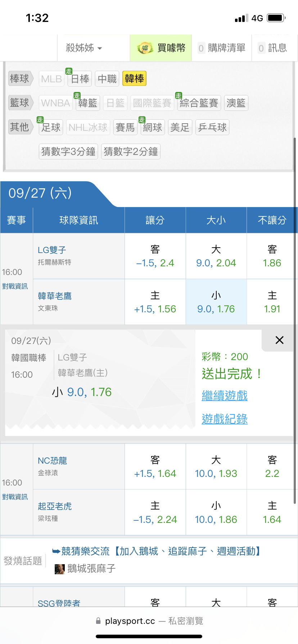
Task: Select the 日棒 league tab
Action: pyautogui.click(x=80, y=79)
